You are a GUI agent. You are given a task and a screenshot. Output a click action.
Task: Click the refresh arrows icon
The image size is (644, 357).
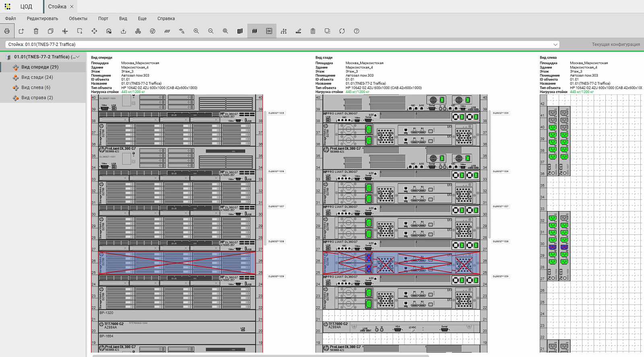point(342,31)
